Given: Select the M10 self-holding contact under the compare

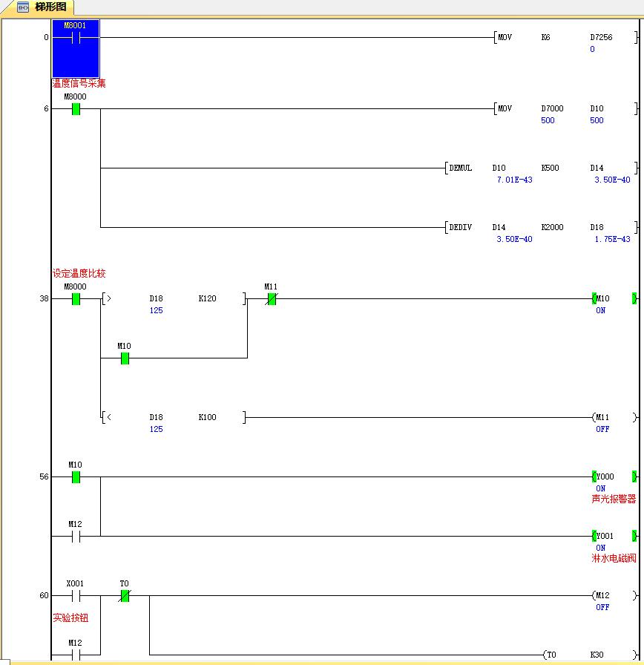Looking at the screenshot, I should pos(125,358).
